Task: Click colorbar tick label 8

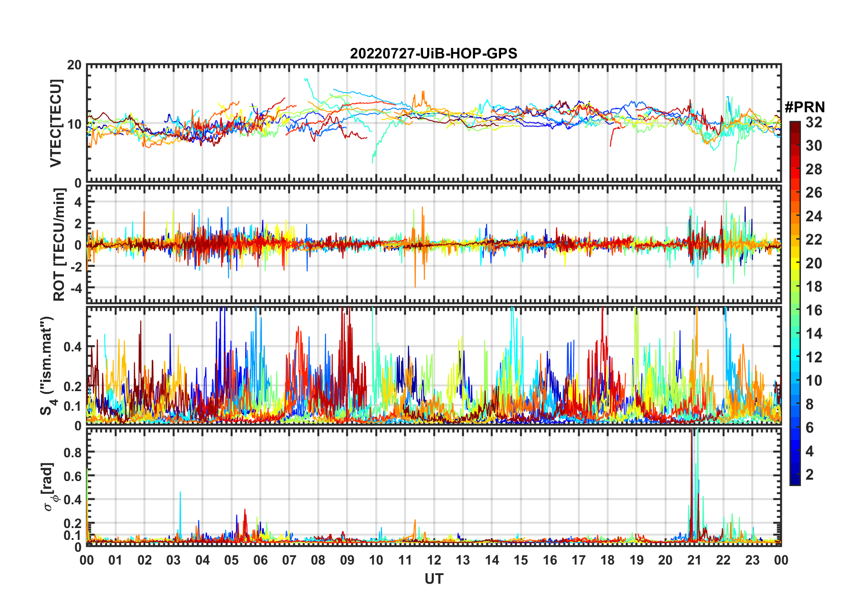Action: (810, 404)
